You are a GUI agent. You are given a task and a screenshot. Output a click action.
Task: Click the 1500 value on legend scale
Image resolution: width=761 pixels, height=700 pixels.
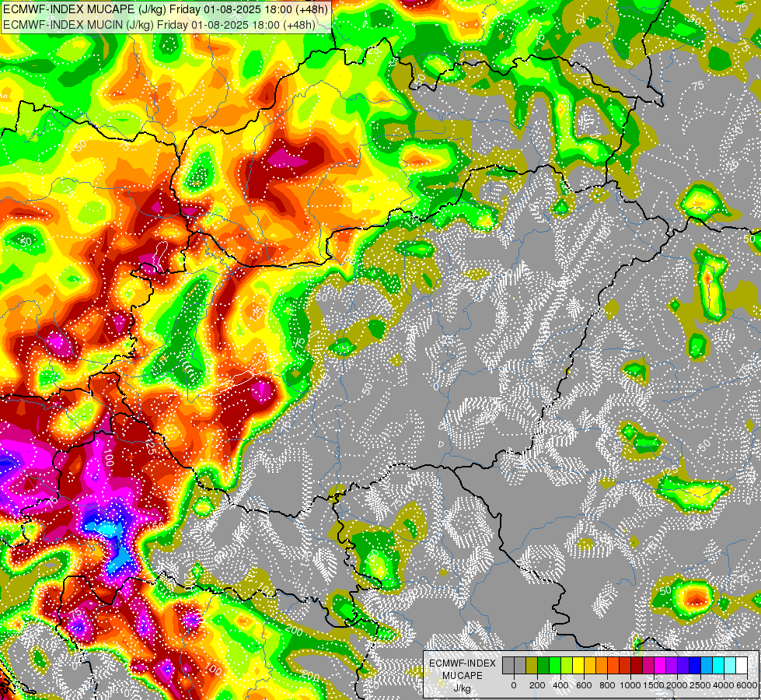[654, 685]
